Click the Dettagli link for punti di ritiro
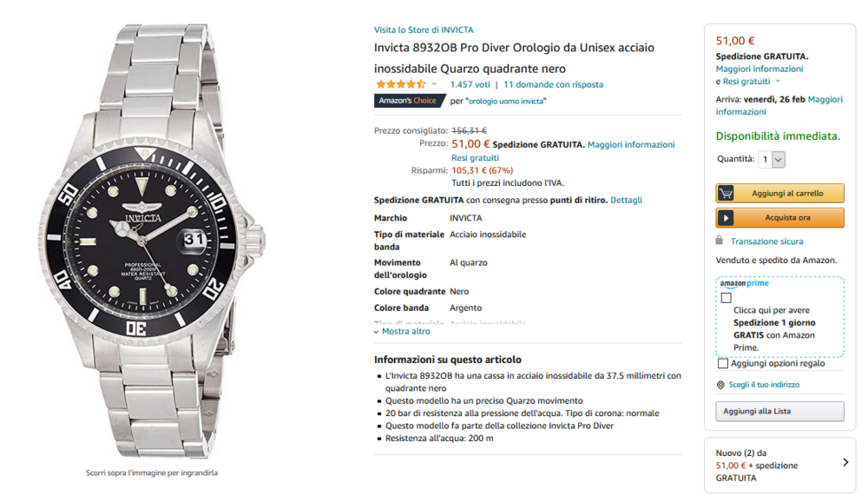Viewport: 868px width, 502px height. (x=626, y=200)
